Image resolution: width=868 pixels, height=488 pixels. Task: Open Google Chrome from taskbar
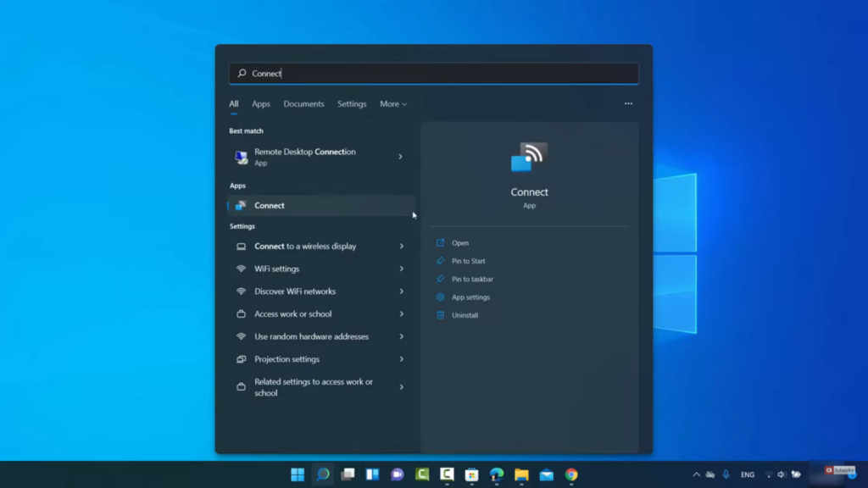(571, 474)
